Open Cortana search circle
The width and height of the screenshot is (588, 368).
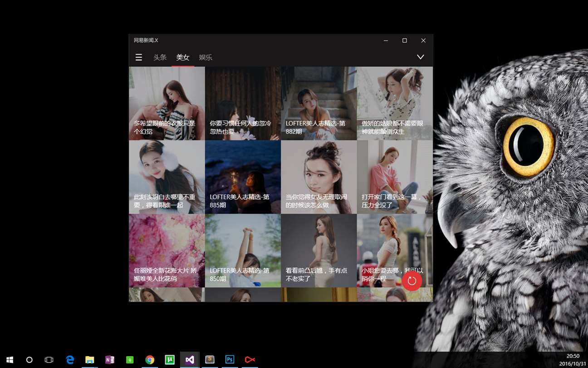[29, 360]
